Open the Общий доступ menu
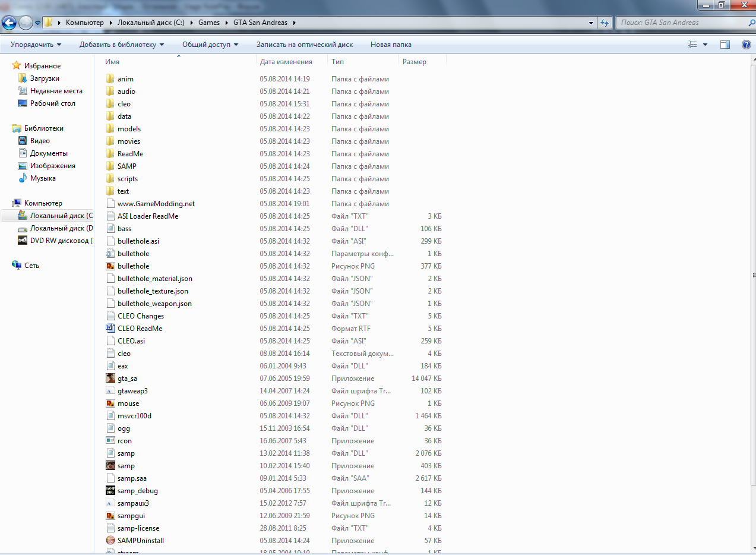This screenshot has height=555, width=756. pos(210,45)
